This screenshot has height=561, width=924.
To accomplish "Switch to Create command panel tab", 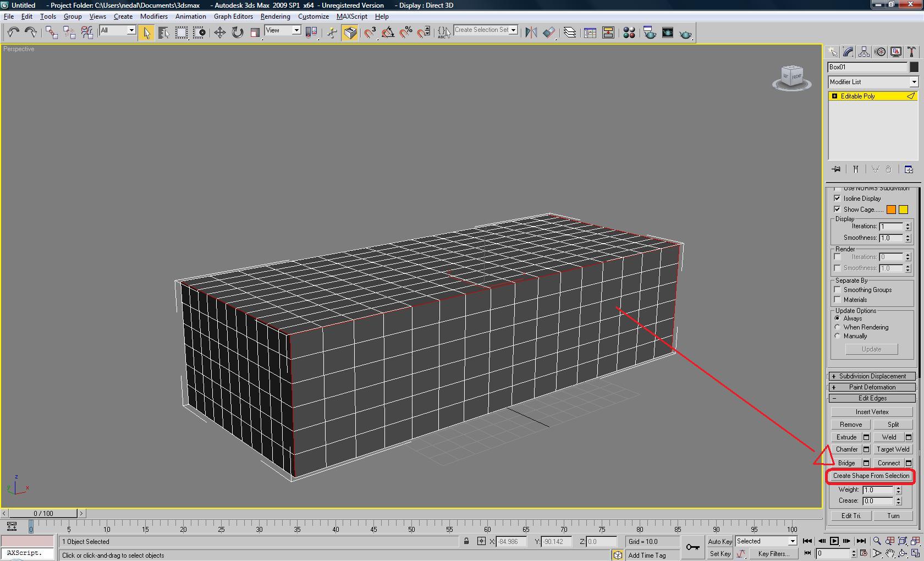I will point(833,52).
